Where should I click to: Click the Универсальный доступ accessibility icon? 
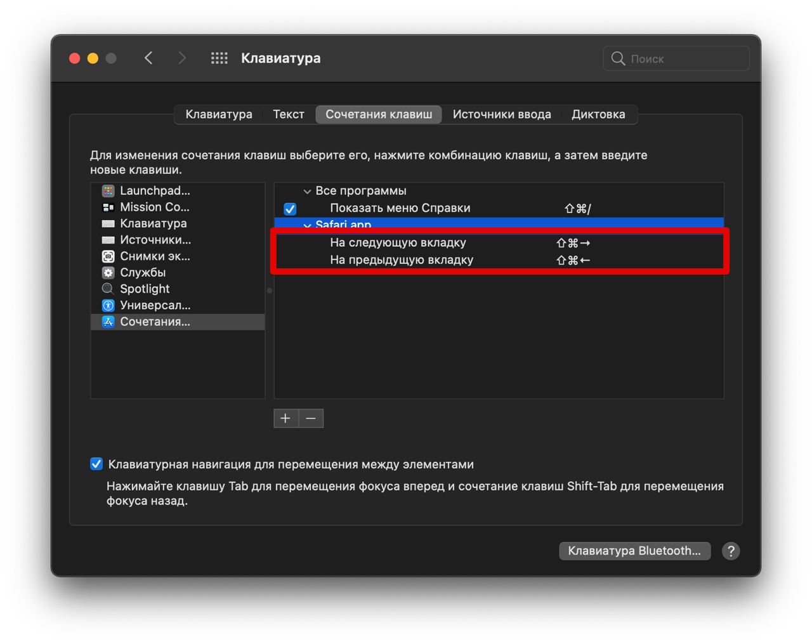(108, 305)
